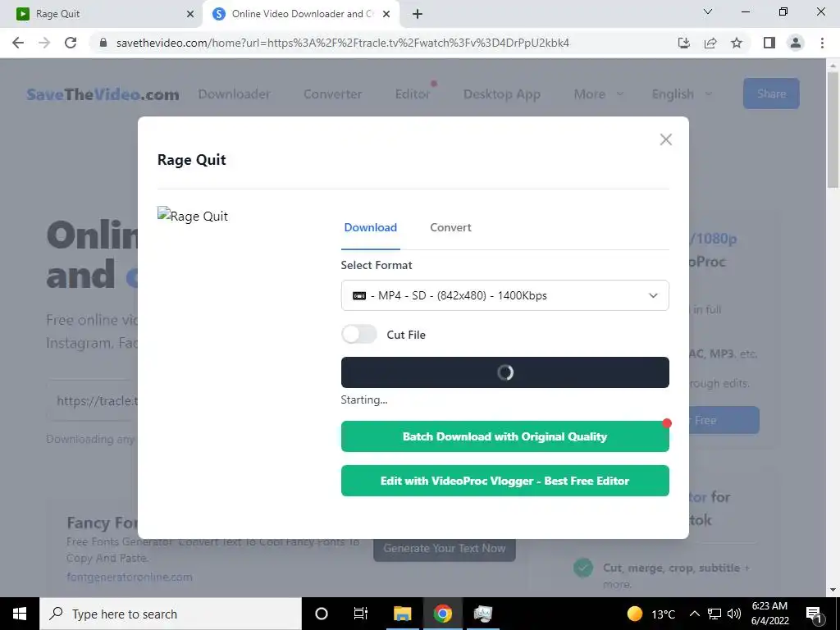Open the tab search chevron
840x630 pixels.
click(708, 11)
